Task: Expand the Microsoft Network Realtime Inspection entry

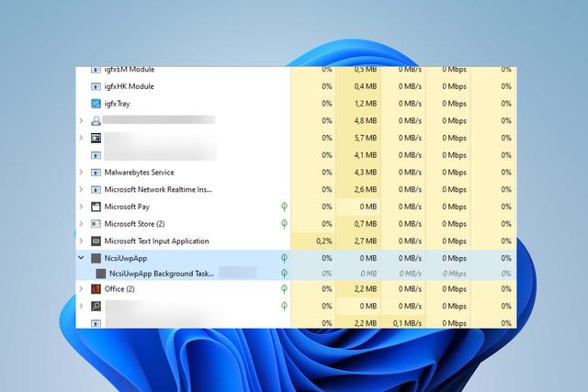Action: click(x=81, y=190)
